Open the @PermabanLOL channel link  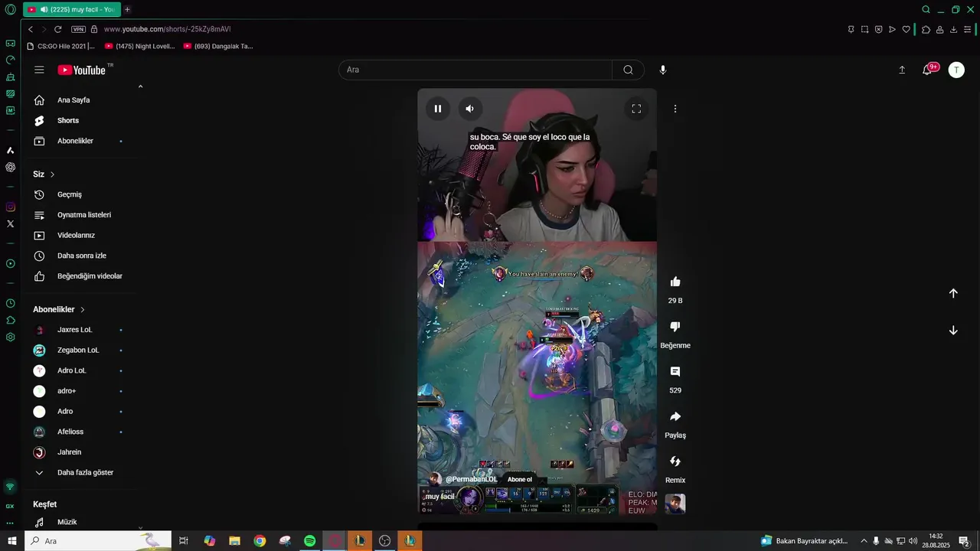pyautogui.click(x=472, y=480)
